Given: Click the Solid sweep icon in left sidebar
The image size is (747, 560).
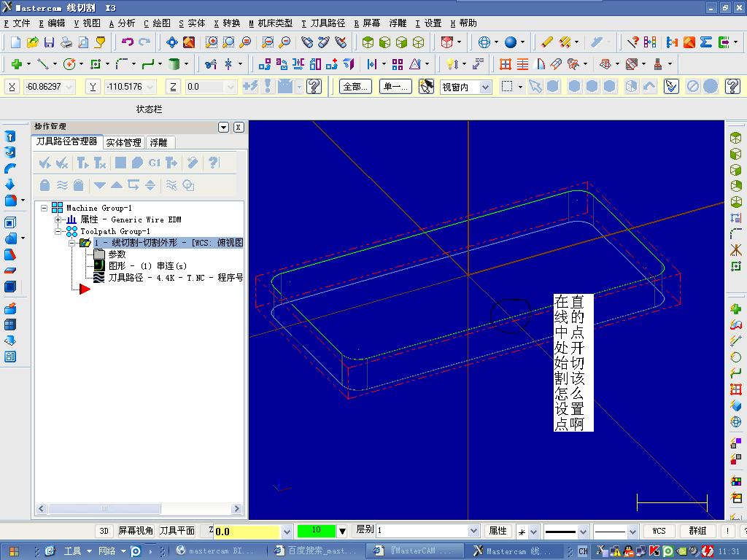Looking at the screenshot, I should (x=10, y=168).
